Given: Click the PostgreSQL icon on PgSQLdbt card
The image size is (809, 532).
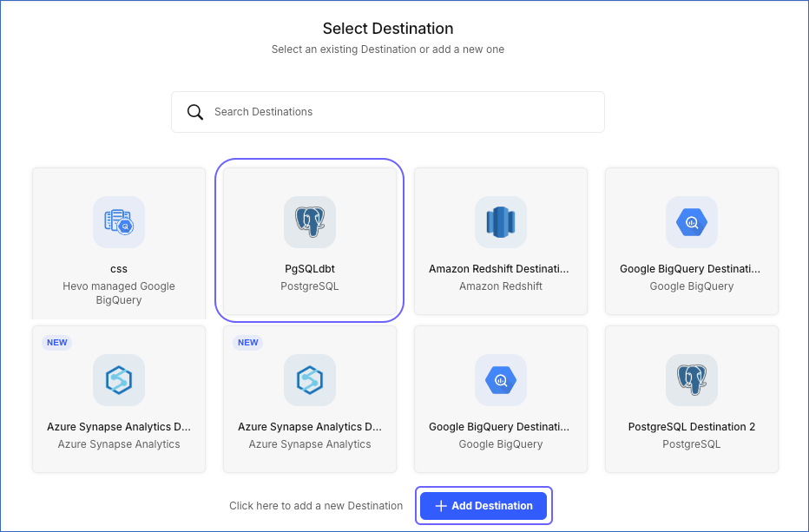Looking at the screenshot, I should click(309, 222).
